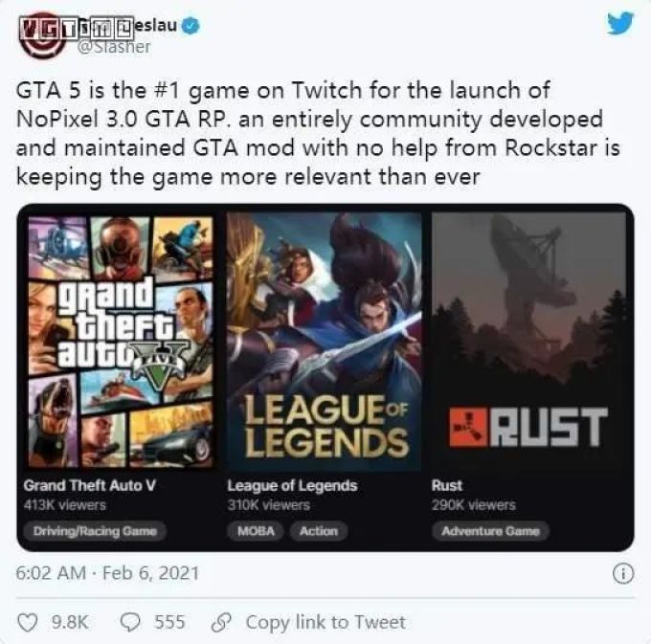Click the Twitter bird logo
Image resolution: width=651 pixels, height=644 pixels.
(620, 23)
